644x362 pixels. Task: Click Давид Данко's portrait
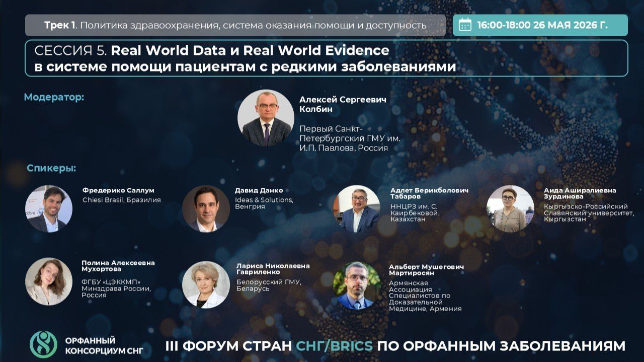(206, 209)
